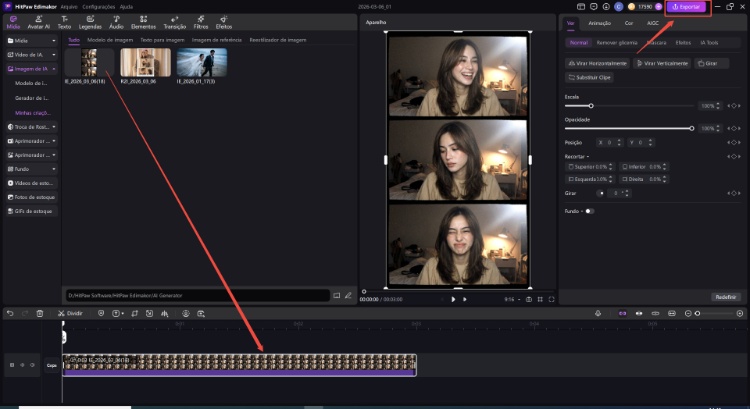Toggle the Escala keyframe diamond

(x=734, y=106)
